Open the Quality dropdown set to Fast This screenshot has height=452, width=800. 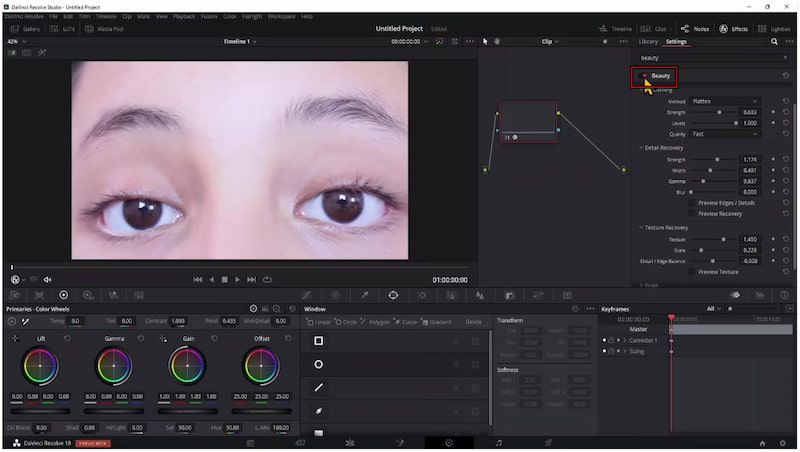pyautogui.click(x=726, y=134)
